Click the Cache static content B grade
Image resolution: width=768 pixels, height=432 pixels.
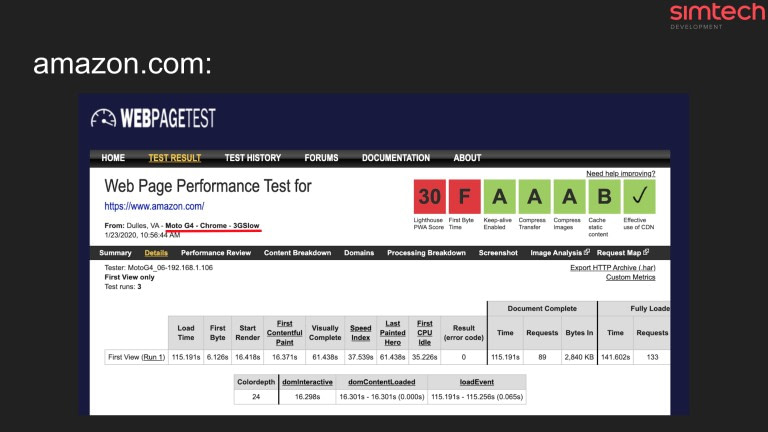coord(604,197)
